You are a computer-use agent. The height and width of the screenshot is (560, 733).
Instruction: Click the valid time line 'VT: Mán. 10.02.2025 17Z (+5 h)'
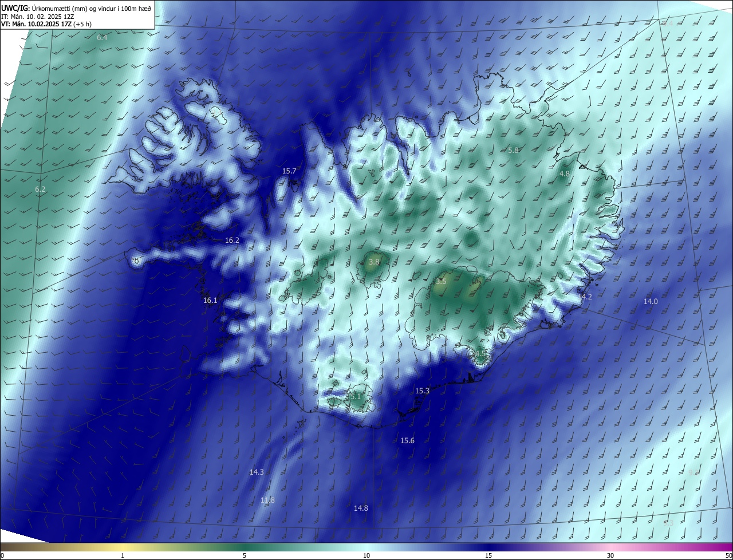point(46,25)
